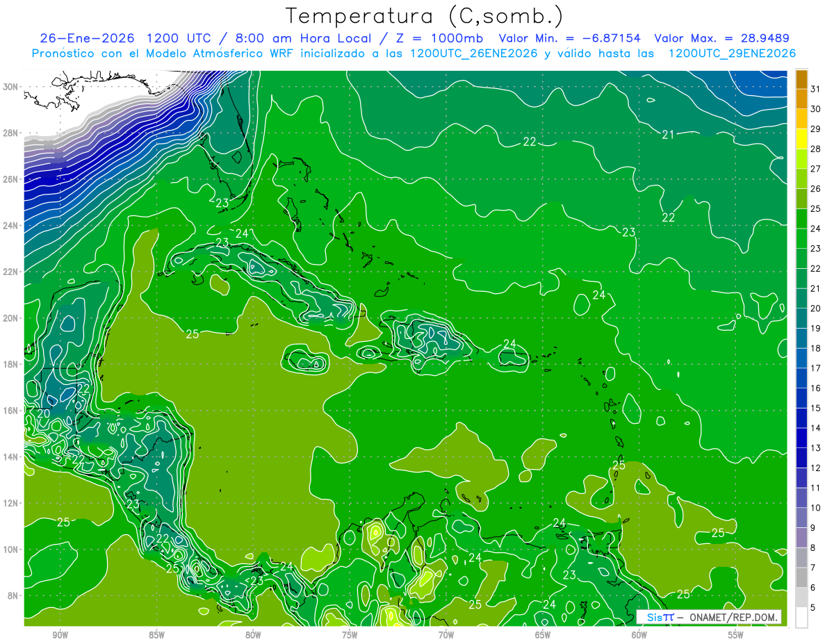Click the 90W longitude axis label
834x644 pixels.
pyautogui.click(x=60, y=635)
